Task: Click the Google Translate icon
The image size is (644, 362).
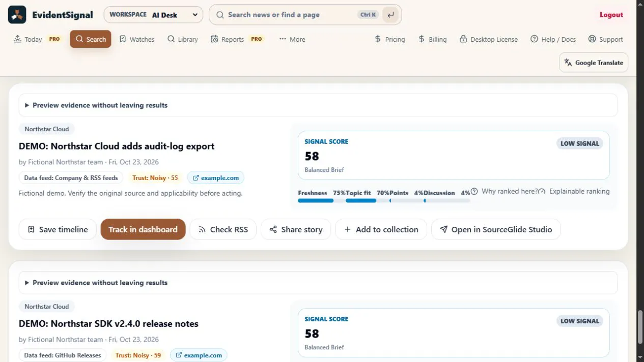Action: pyautogui.click(x=568, y=63)
